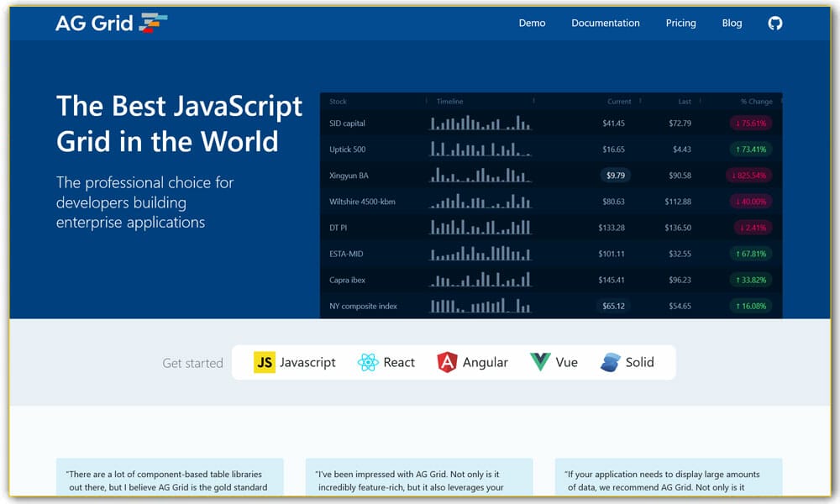Image resolution: width=840 pixels, height=504 pixels.
Task: Click the React atom icon
Action: [x=368, y=362]
